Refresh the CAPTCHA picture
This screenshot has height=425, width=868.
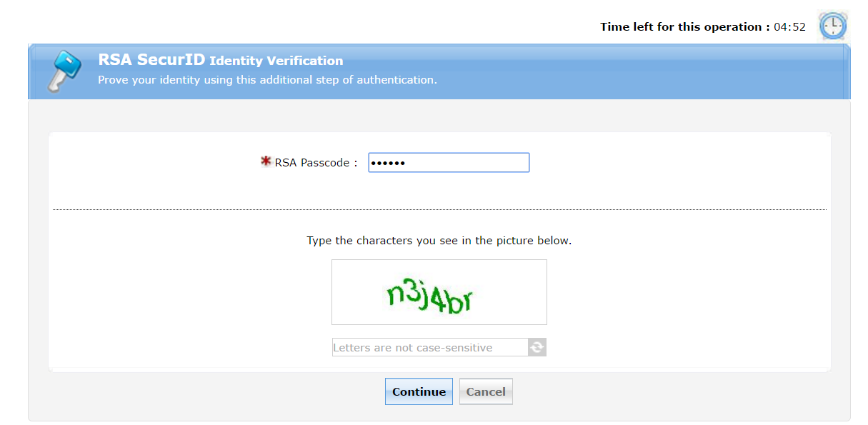click(x=537, y=348)
